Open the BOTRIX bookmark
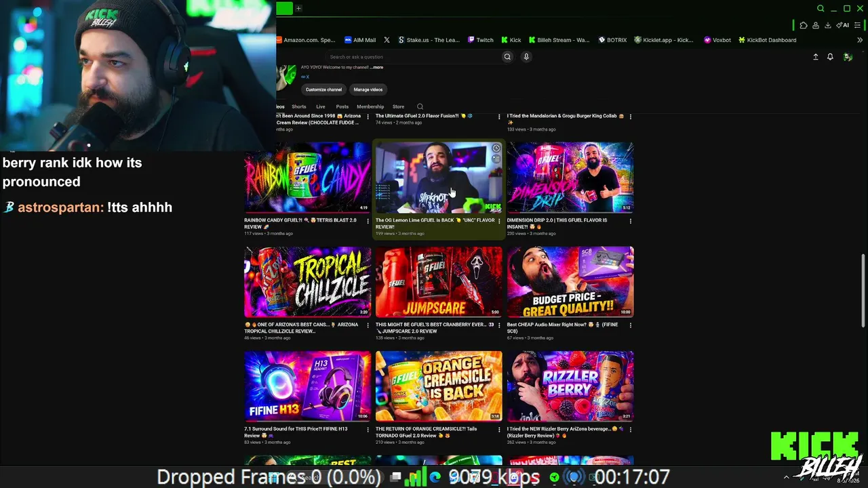Screen dimensions: 868x488 (x=612, y=40)
